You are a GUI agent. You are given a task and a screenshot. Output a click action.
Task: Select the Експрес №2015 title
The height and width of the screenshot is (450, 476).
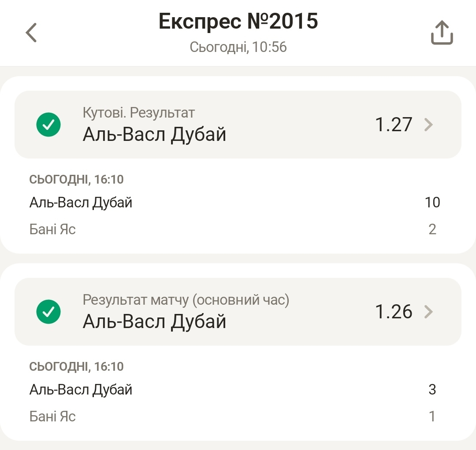coord(238,21)
